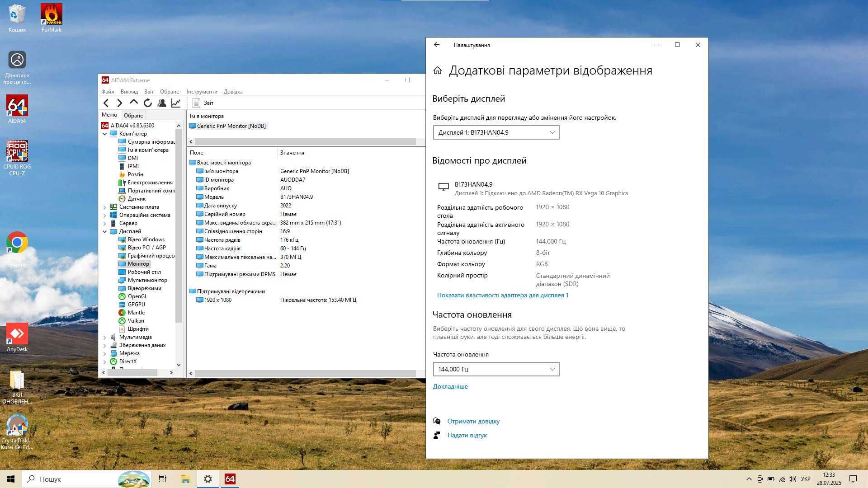Open Файл menu in AIDA64
Viewport: 868px width, 488px height.
[108, 92]
